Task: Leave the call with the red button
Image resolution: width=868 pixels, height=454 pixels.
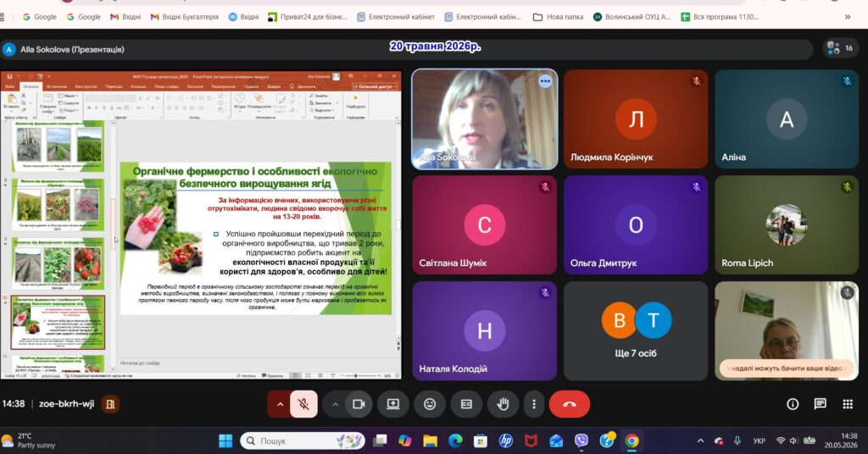Action: pos(569,404)
